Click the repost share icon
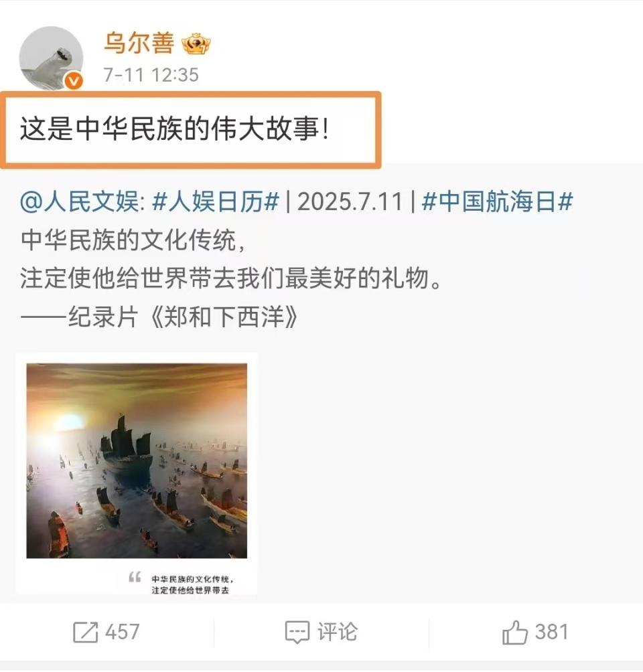The height and width of the screenshot is (672, 643). [85, 632]
